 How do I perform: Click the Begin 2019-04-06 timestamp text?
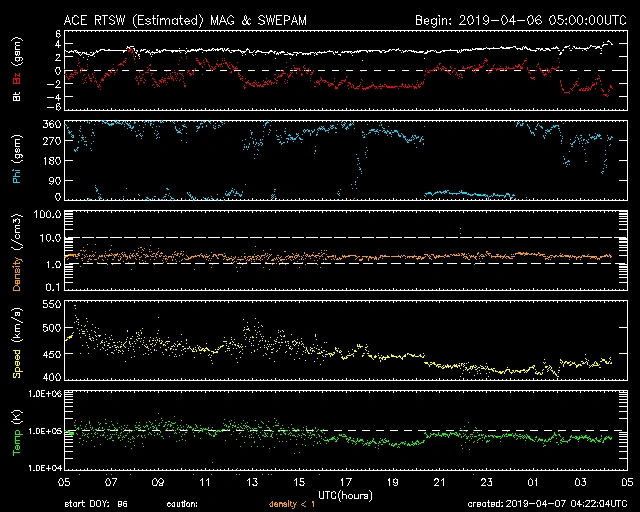coord(518,20)
